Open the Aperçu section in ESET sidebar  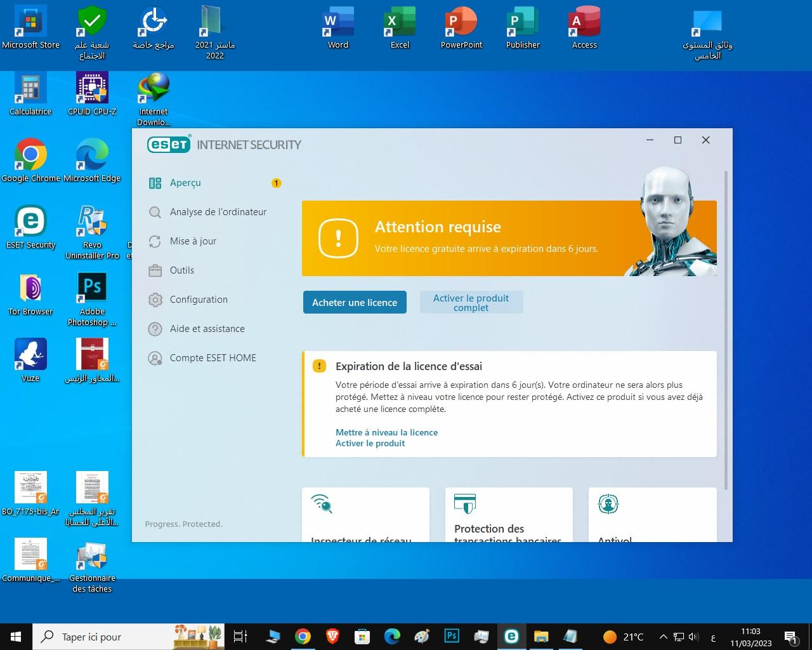(x=184, y=183)
